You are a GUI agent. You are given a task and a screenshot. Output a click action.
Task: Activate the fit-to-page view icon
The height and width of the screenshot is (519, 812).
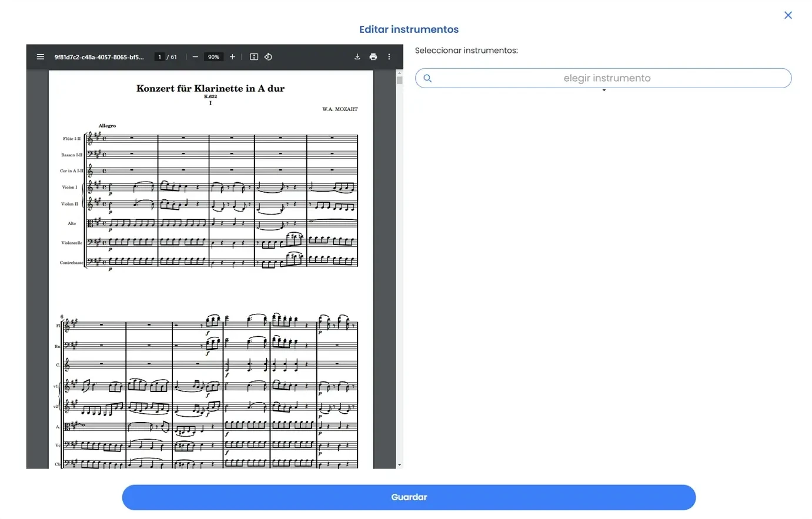click(254, 56)
